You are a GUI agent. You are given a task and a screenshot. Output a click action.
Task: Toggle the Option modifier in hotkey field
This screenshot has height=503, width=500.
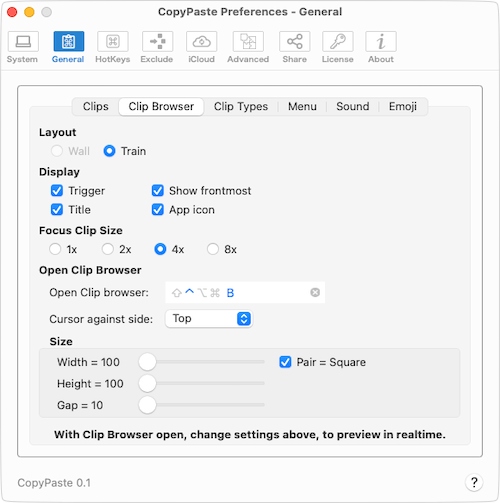pos(202,293)
